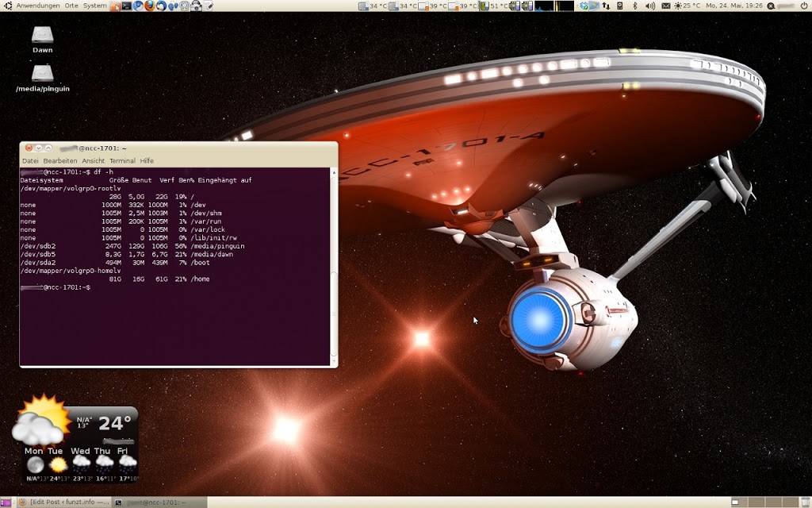Click the first 34 °C temperature sensor

[373, 6]
